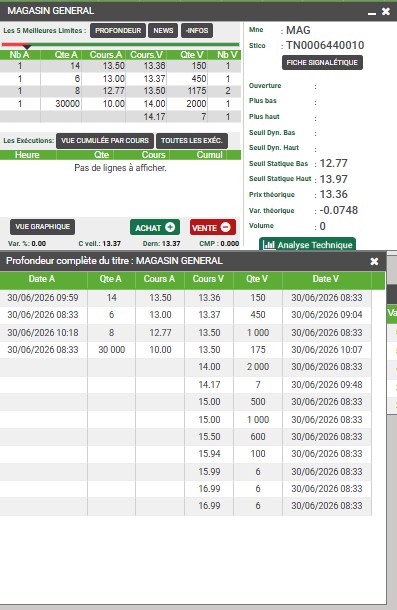Click the bar chart icon of Analyse Technique
Screen dimensions: 397x610
point(269,245)
